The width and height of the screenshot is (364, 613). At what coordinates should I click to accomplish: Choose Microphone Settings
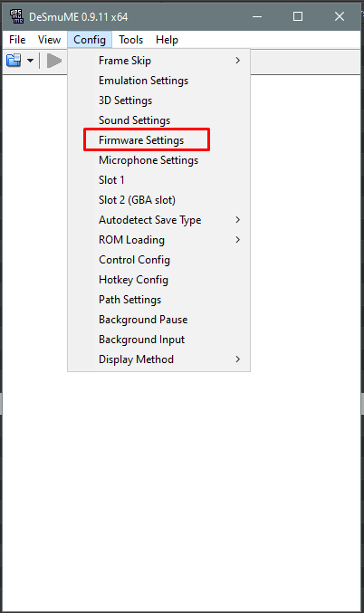(x=158, y=160)
